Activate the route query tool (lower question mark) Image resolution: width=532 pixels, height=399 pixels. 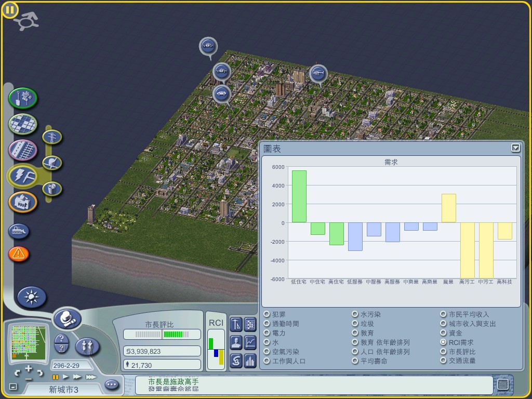(x=61, y=349)
